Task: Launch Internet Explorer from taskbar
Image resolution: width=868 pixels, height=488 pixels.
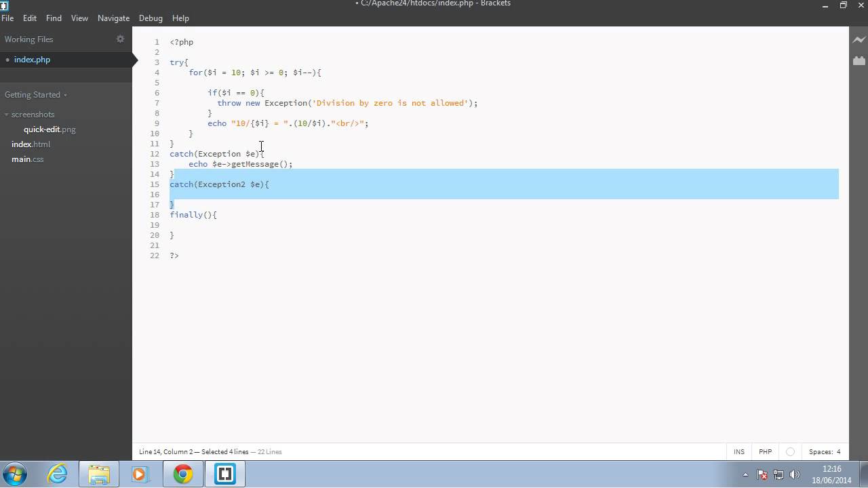Action: pos(58,474)
